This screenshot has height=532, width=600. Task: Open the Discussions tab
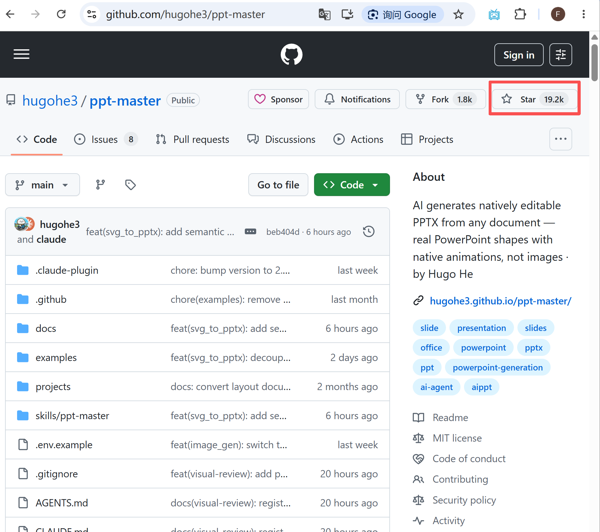pos(281,139)
